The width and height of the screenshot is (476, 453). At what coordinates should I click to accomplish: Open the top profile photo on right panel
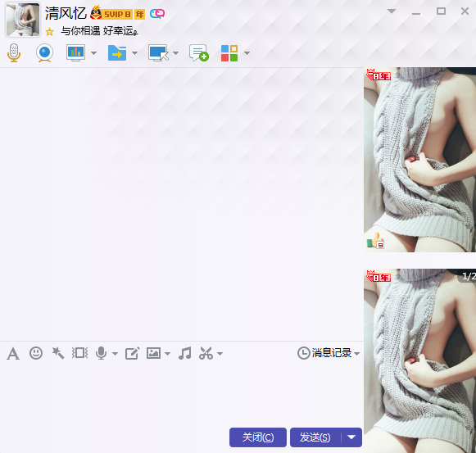[419, 160]
